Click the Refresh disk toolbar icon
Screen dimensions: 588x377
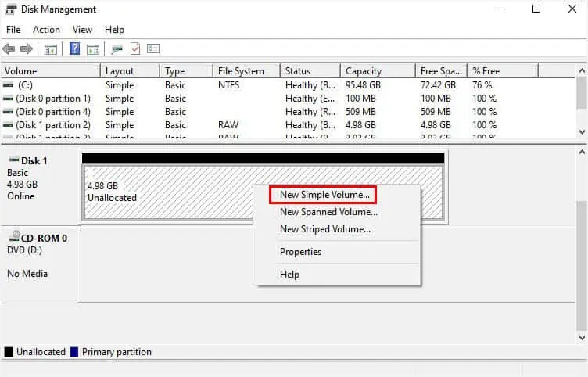[117, 49]
